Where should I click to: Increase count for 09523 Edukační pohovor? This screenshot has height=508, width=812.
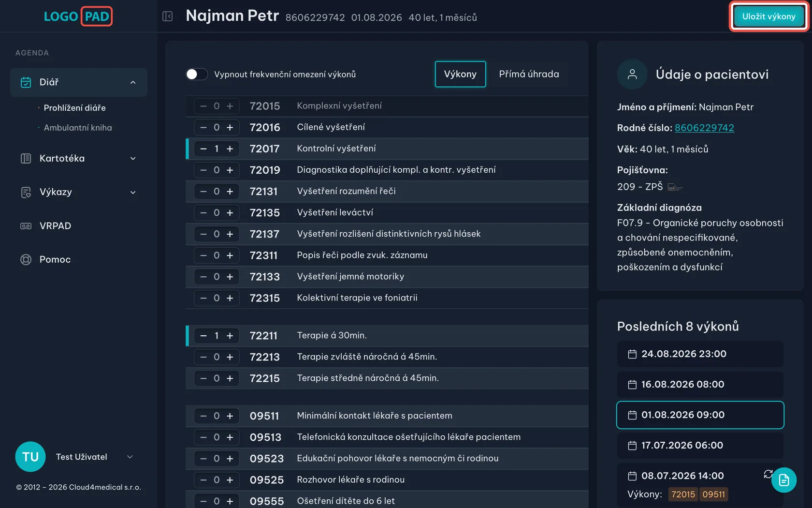(230, 458)
